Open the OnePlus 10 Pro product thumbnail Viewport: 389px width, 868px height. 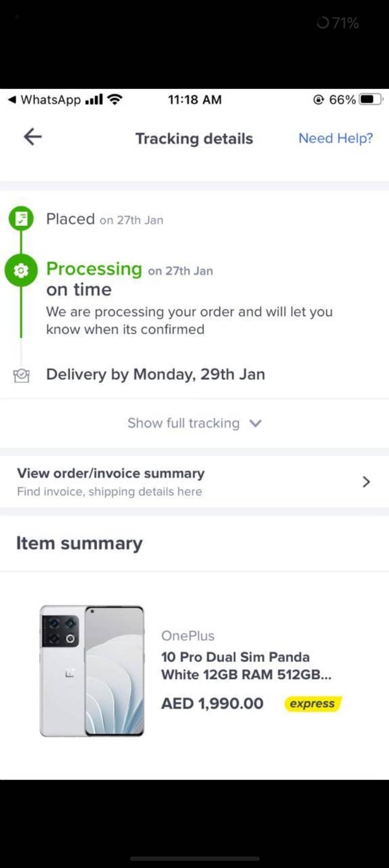tap(92, 671)
